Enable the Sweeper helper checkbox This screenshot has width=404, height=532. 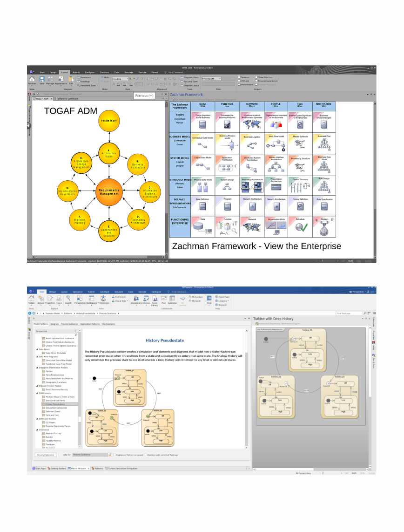click(x=239, y=77)
